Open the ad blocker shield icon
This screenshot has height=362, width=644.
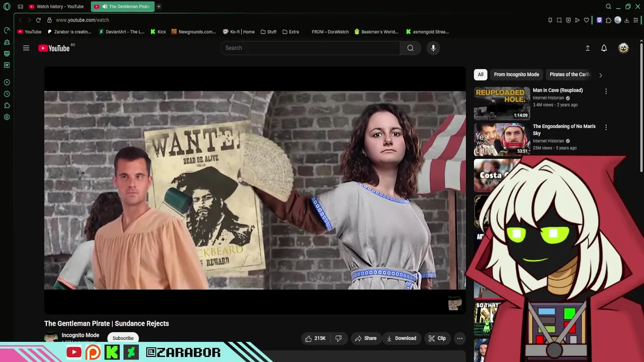coord(568,20)
